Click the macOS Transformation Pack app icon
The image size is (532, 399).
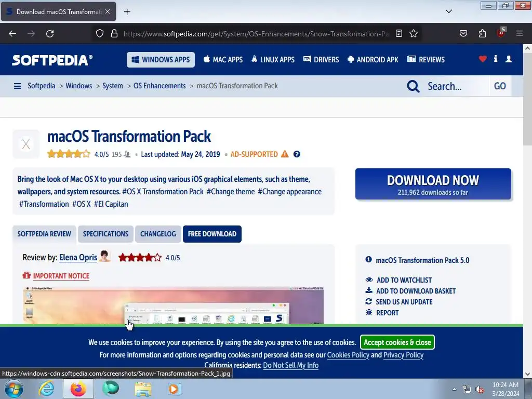[26, 144]
